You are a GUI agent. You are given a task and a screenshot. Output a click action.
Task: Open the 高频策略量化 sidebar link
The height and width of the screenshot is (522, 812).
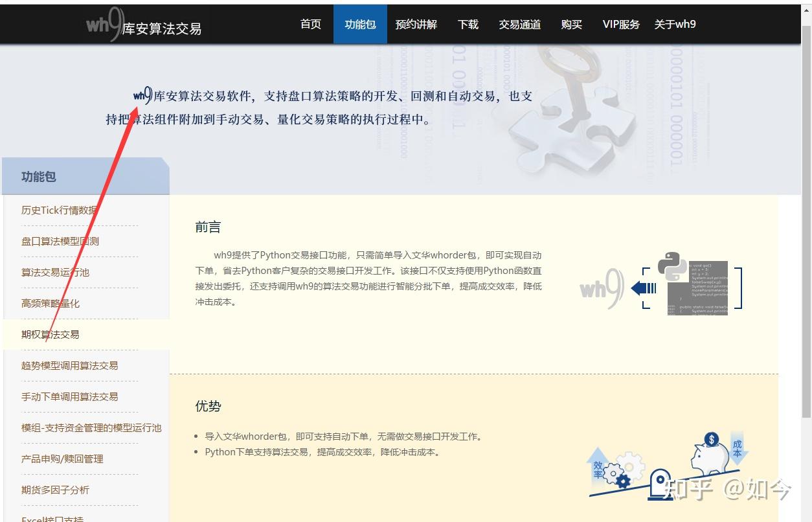pos(52,303)
